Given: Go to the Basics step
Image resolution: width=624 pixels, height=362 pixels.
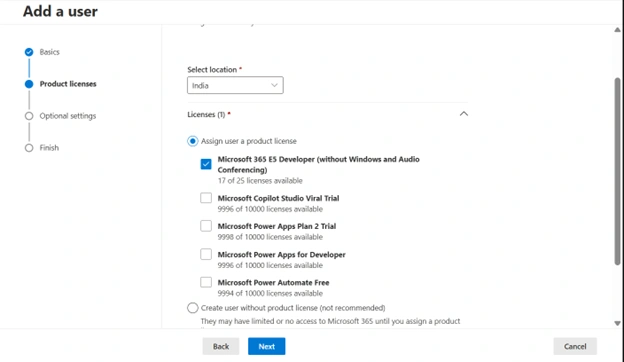Looking at the screenshot, I should 49,52.
